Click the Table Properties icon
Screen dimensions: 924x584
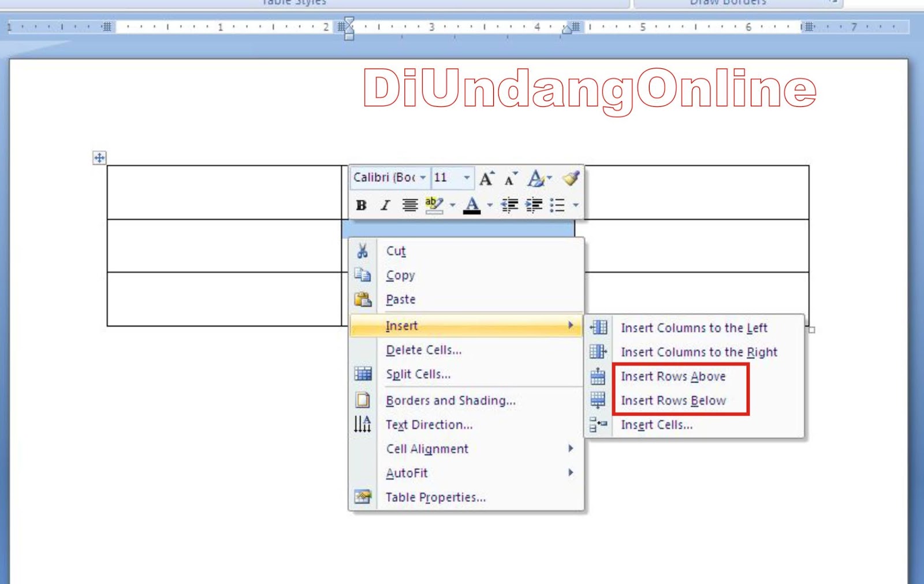(362, 496)
